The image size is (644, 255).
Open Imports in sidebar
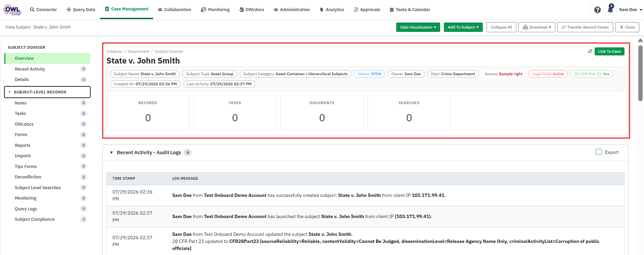(x=47, y=156)
